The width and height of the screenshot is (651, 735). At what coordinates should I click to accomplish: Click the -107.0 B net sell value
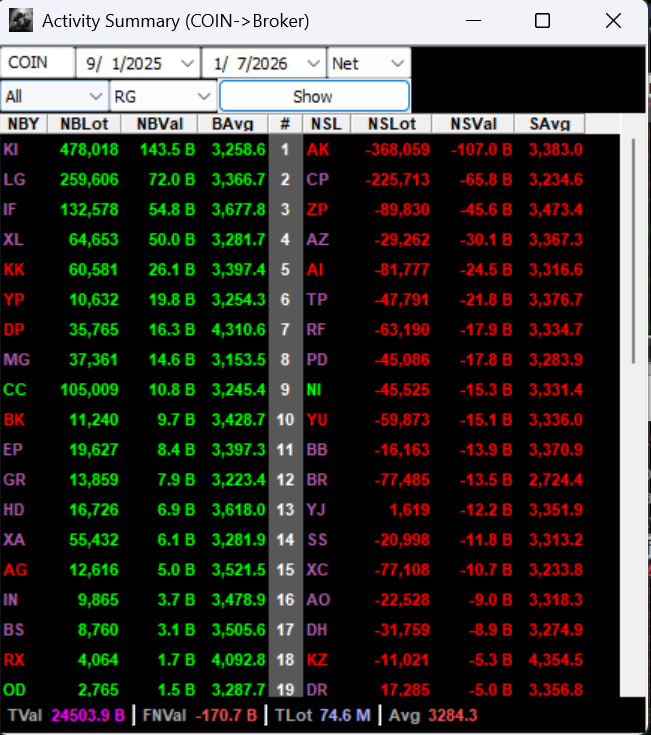click(x=481, y=150)
